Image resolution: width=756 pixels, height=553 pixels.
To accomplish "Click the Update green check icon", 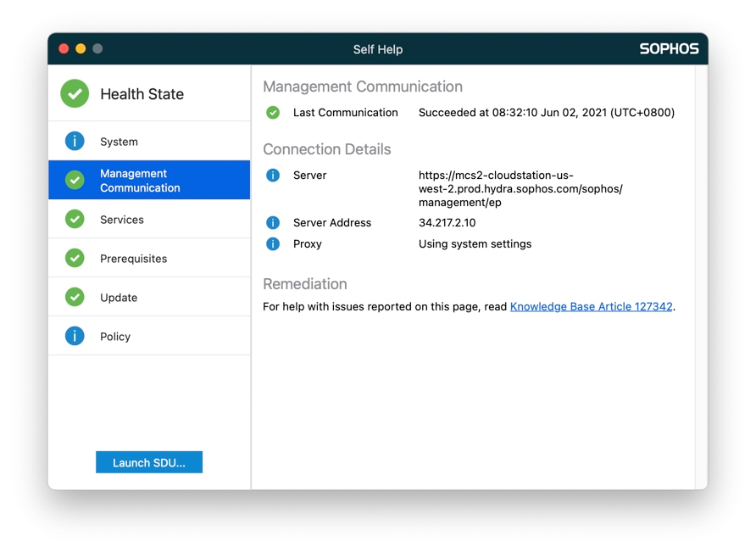I will pos(74,297).
